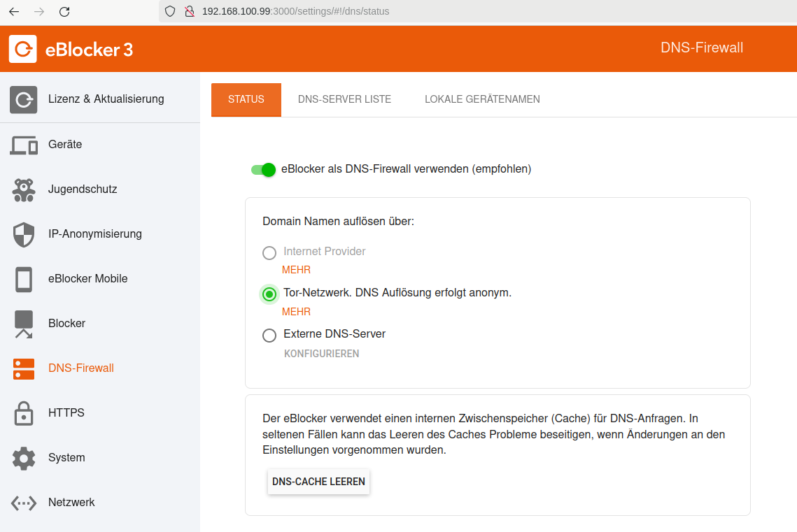Viewport: 797px width, 532px height.
Task: Click the Jugendschutz teddy bear icon
Action: click(x=24, y=190)
